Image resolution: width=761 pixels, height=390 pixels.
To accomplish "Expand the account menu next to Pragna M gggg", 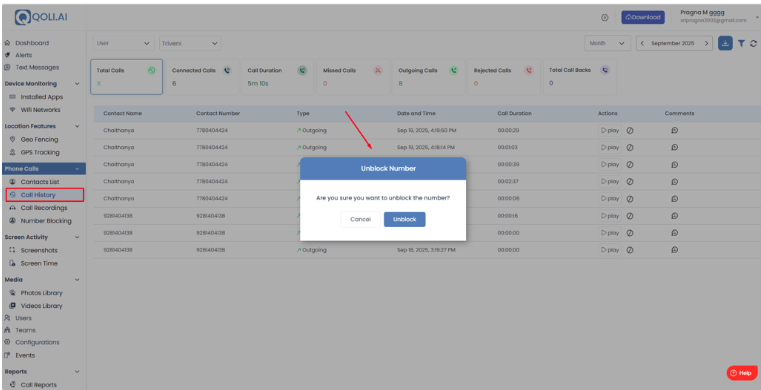I will tap(758, 17).
